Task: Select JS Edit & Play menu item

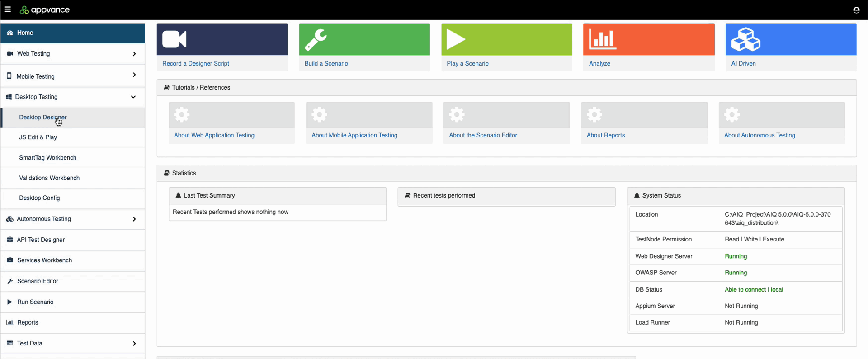Action: click(38, 137)
